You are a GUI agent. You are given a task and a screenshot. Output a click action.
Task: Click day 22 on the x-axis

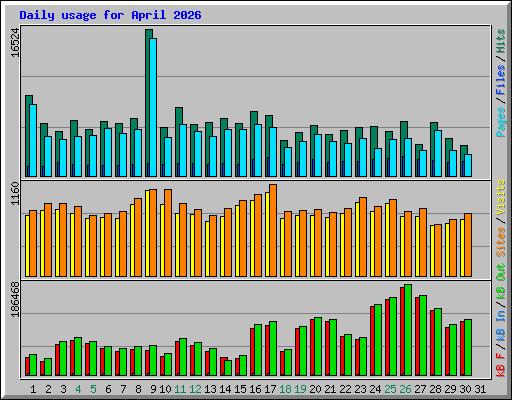(x=345, y=389)
